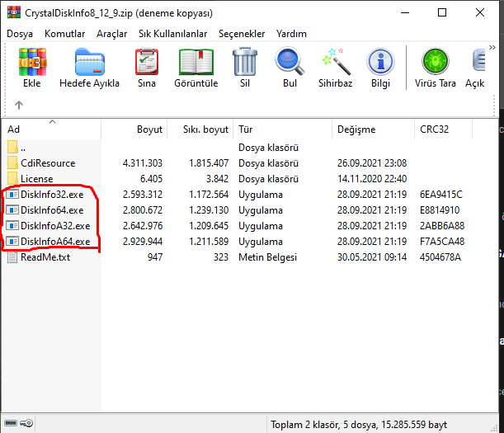Click the Açıklama toolbar icon at the toolbar's edge
This screenshot has width=504, height=433.
[478, 61]
